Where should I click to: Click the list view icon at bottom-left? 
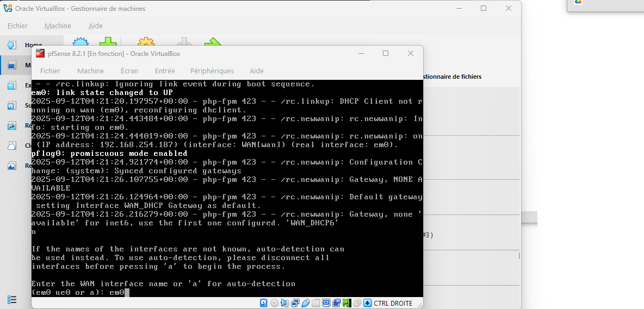[x=11, y=299]
